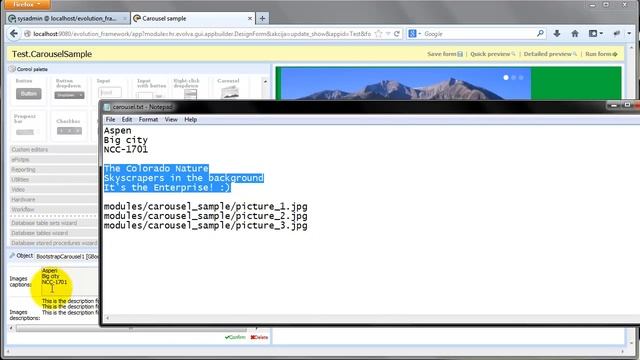640x360 pixels.
Task: Open the Notepad Help menu
Action: [x=191, y=120]
